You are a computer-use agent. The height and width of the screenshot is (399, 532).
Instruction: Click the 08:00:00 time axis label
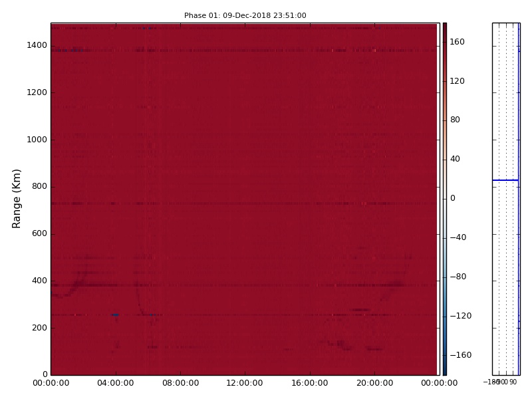pyautogui.click(x=180, y=383)
